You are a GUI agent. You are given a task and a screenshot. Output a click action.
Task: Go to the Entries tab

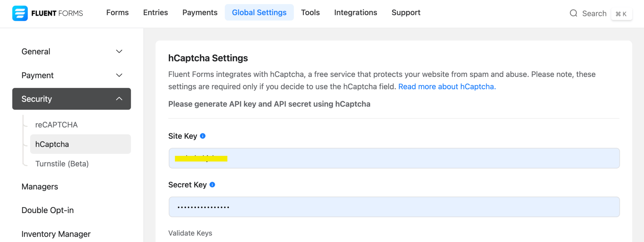tap(155, 13)
